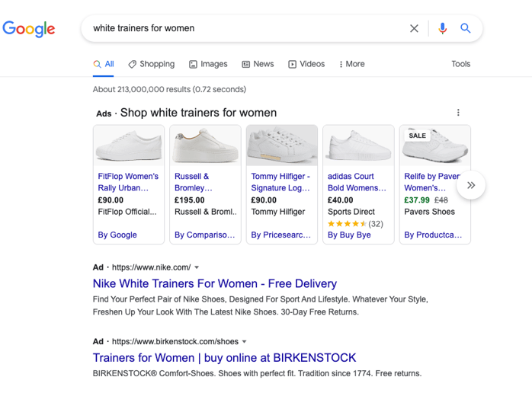Click the £90.00 price on the FitFlop card
Image resolution: width=532 pixels, height=393 pixels.
[x=111, y=200]
